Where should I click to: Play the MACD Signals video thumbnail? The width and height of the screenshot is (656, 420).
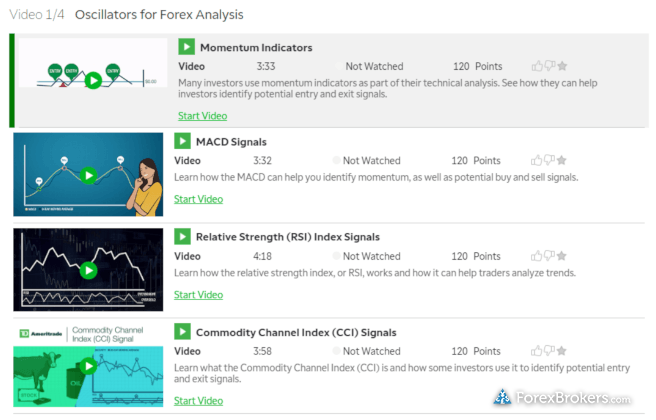point(88,174)
